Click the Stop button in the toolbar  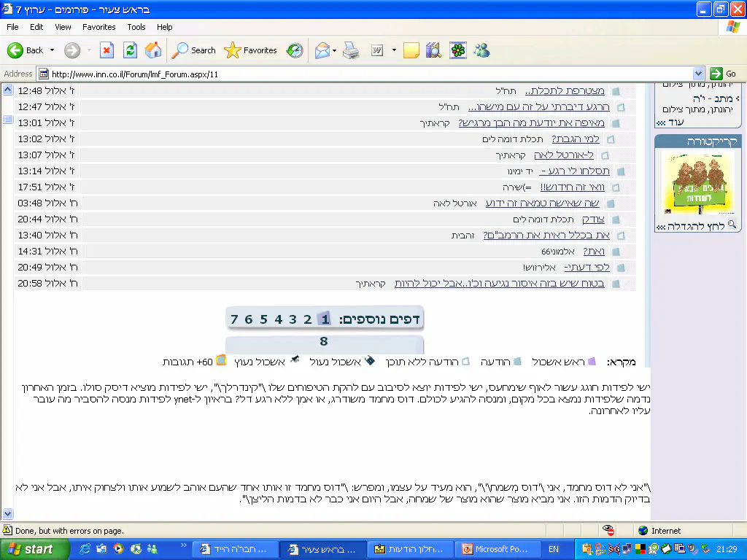[x=107, y=50]
